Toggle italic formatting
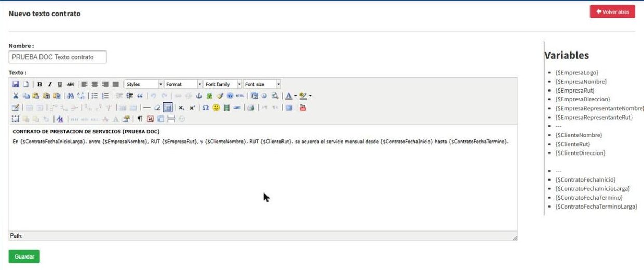The image size is (644, 270). coord(50,84)
